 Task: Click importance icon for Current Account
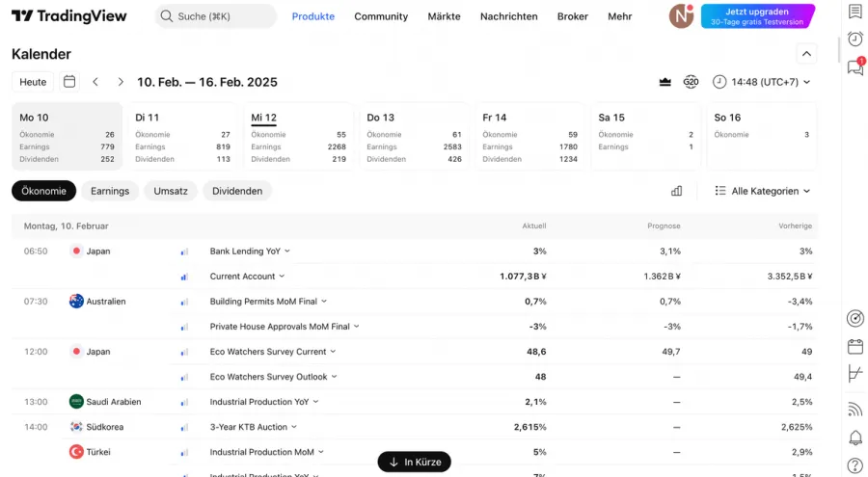point(184,277)
